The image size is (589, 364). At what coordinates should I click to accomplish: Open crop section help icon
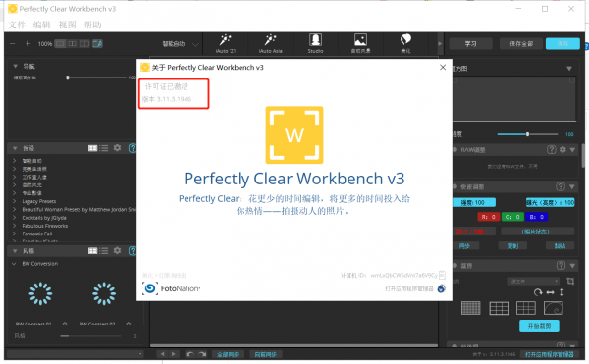coord(561,266)
